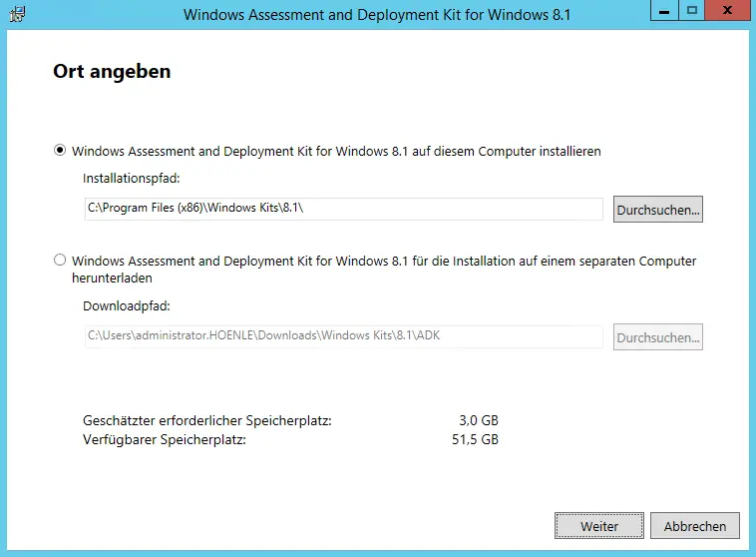
Task: Click the disabled Downloadpfad text field
Action: 343,336
